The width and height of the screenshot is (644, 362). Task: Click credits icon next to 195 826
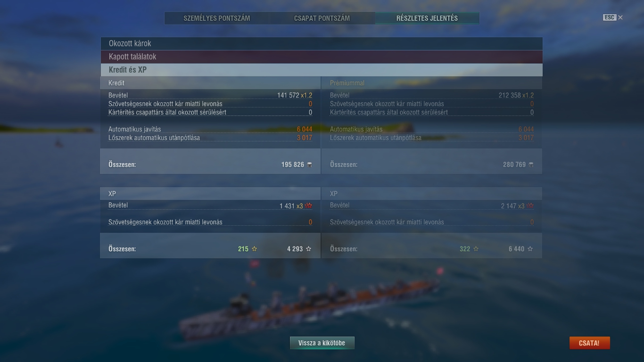tap(309, 165)
